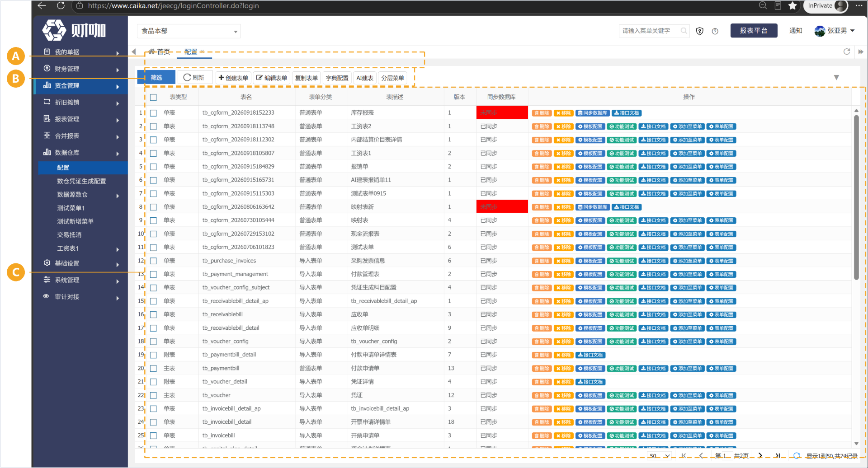Click the favorites star icon in the address bar

(x=793, y=5)
